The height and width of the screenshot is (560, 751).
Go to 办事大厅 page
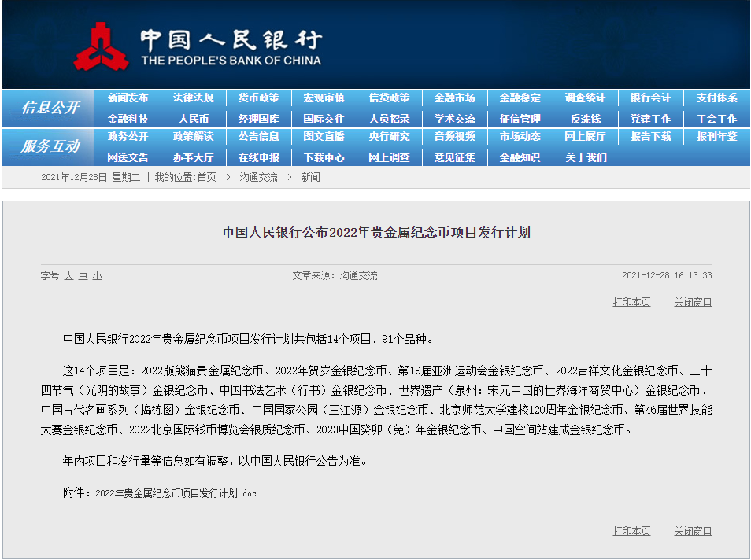point(193,157)
